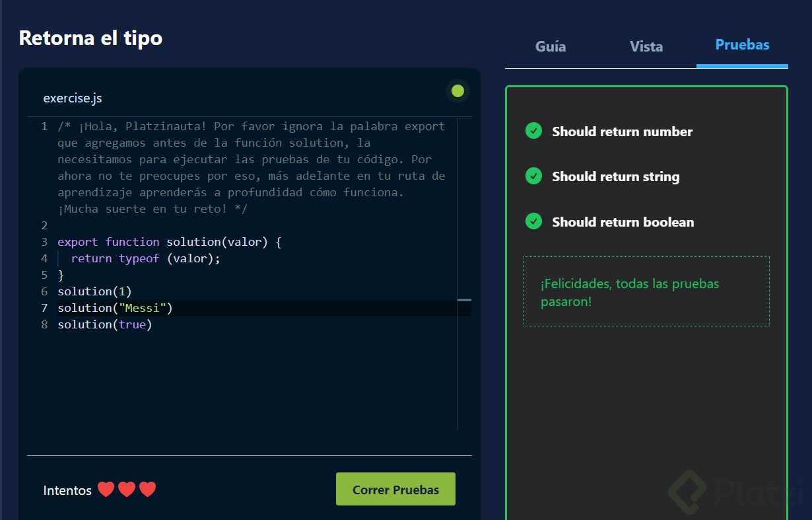Click the 'Should return string' test result
Viewport: 812px width, 520px height.
616,176
